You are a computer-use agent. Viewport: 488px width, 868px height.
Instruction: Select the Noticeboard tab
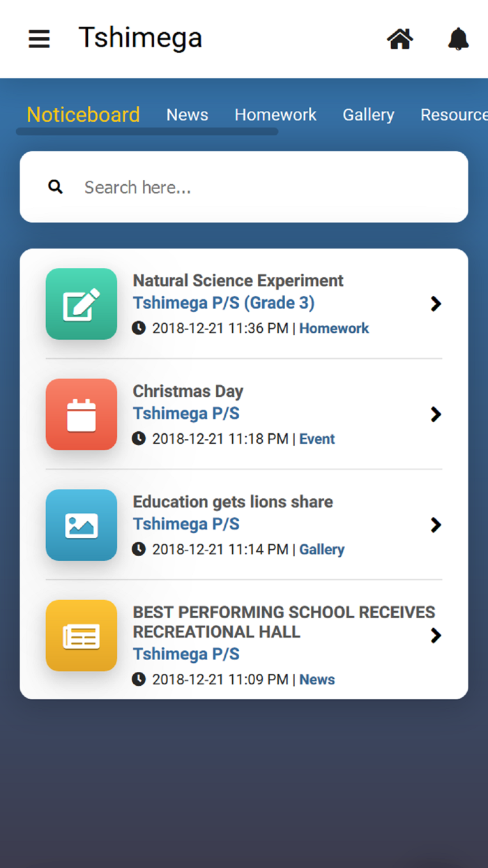tap(83, 115)
